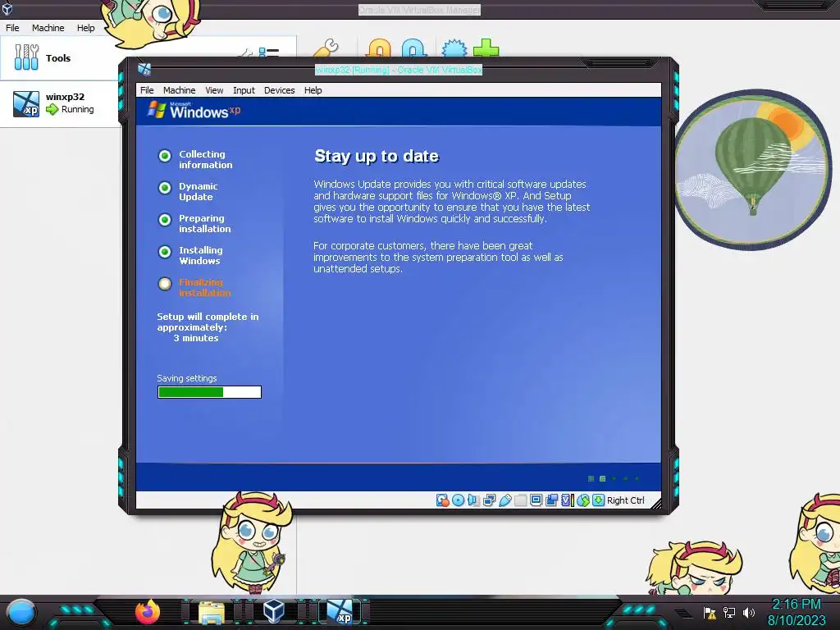Click the Stay up to date heading

click(x=377, y=156)
